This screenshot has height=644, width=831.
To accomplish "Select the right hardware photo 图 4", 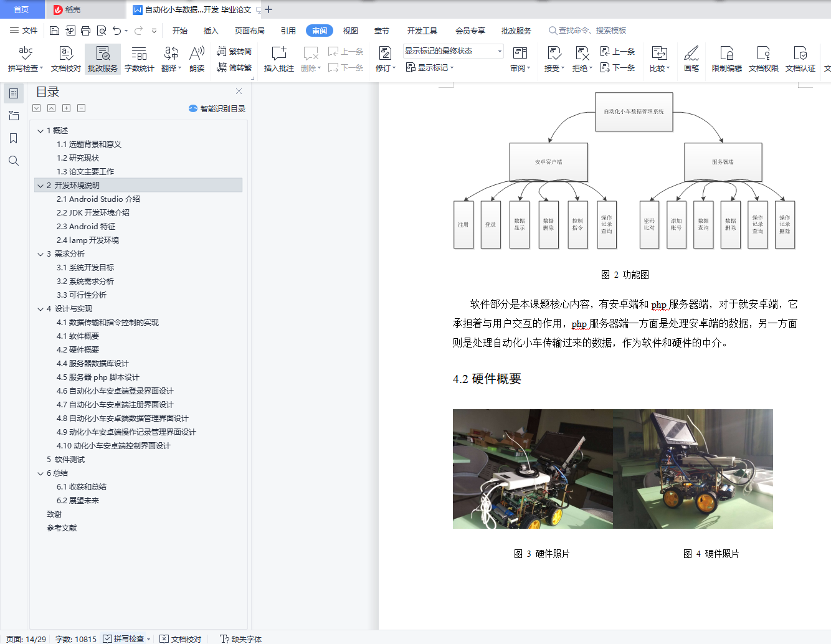I will pyautogui.click(x=693, y=469).
